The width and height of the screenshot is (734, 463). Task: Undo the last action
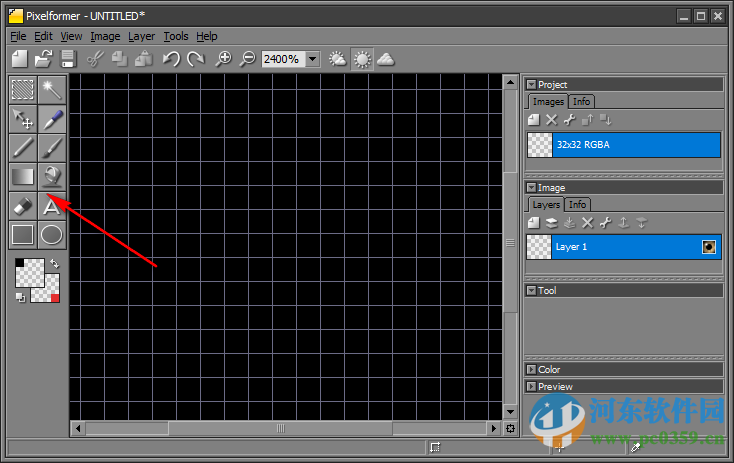[171, 59]
